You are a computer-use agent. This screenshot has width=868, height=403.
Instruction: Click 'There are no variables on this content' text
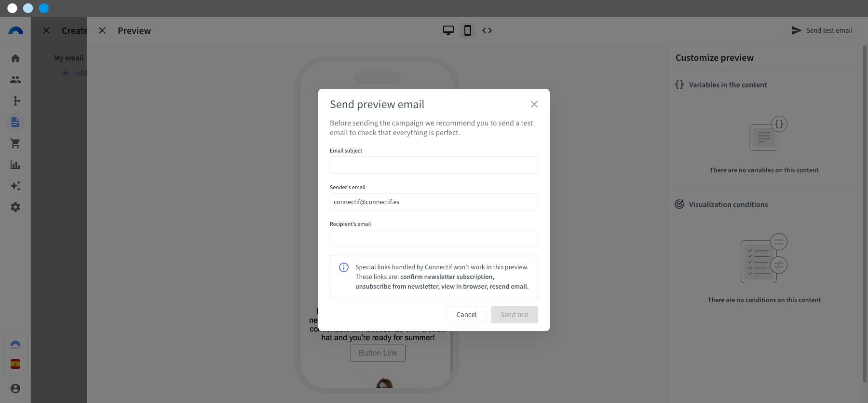(764, 170)
